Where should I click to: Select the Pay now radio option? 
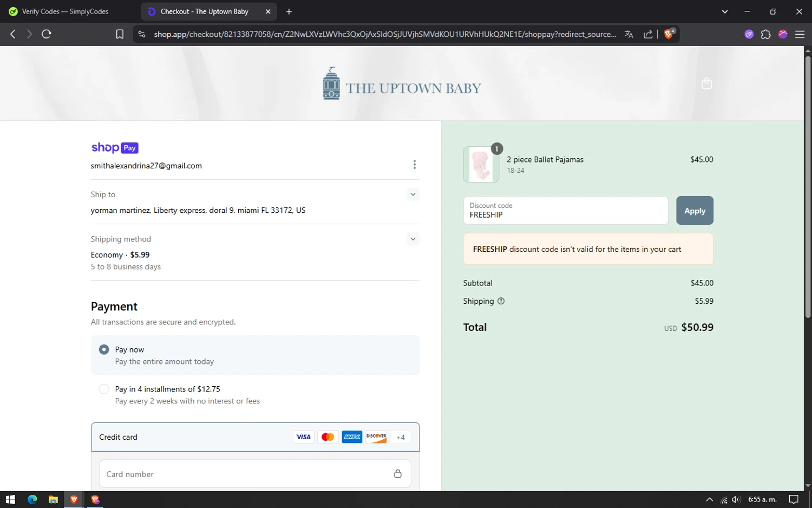click(104, 350)
